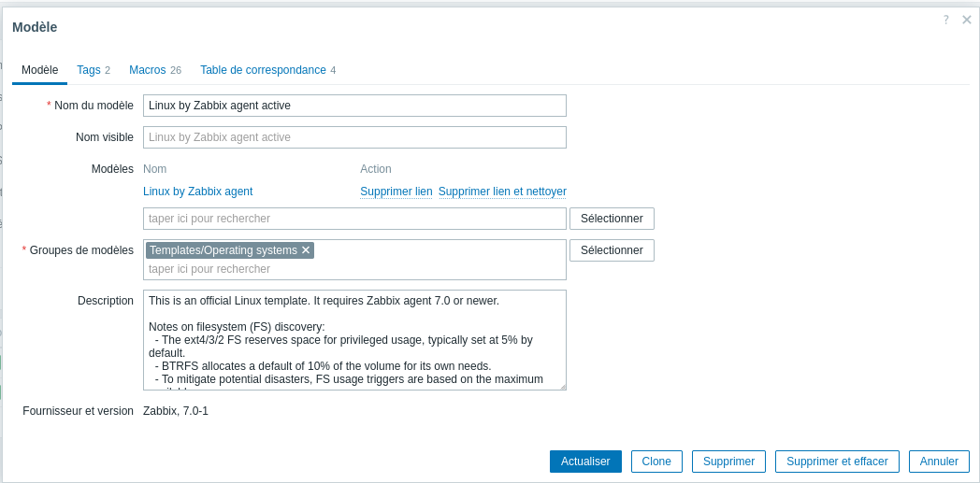The height and width of the screenshot is (483, 980).
Task: Click the Supprimer lien link
Action: (x=396, y=192)
